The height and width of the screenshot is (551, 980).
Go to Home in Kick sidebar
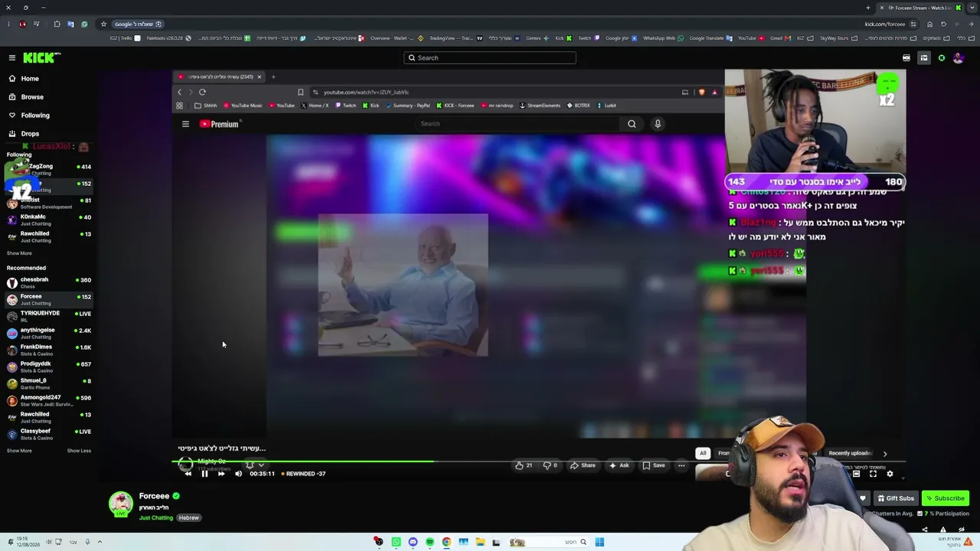(x=23, y=79)
